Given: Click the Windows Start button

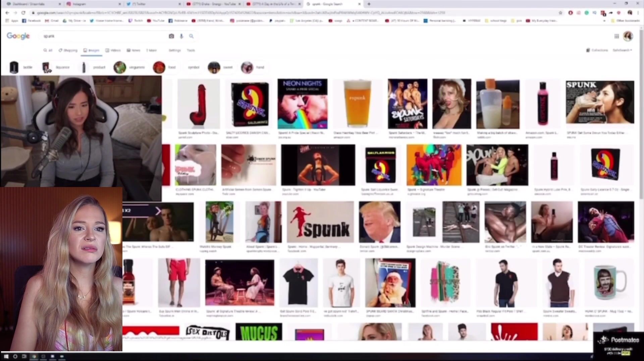Looking at the screenshot, I should [6, 356].
